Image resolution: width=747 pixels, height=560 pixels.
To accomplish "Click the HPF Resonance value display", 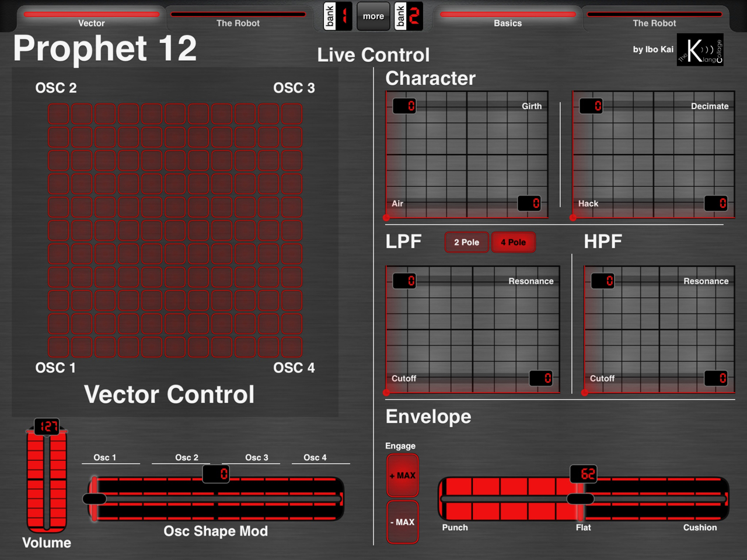I will (603, 281).
